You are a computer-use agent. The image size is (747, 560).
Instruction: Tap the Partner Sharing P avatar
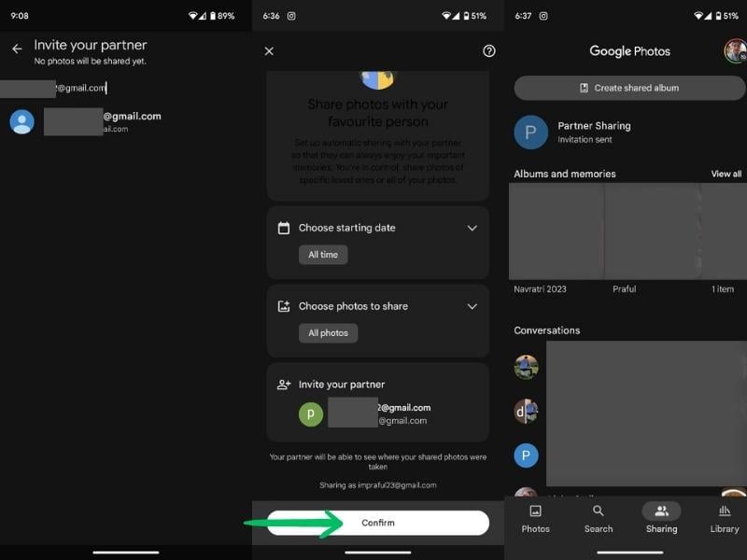tap(530, 132)
